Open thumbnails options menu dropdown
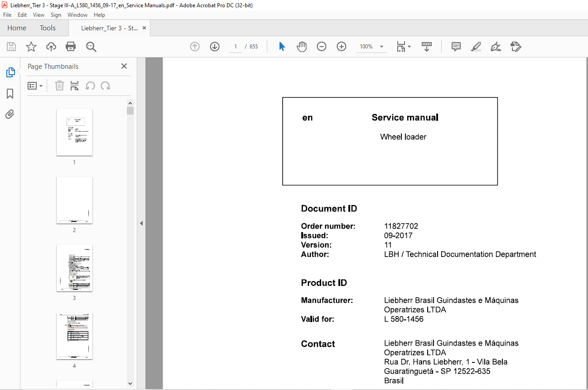 click(x=35, y=86)
